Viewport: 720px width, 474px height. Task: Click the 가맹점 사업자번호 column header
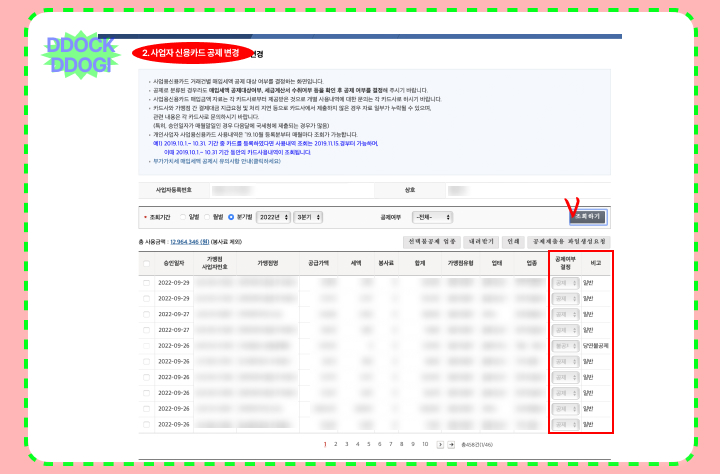click(x=214, y=263)
